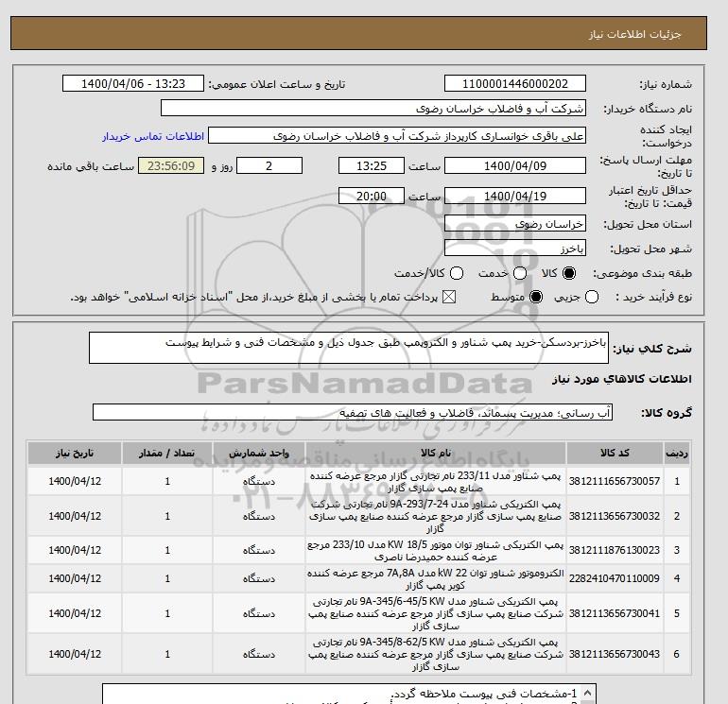Open the اطلاعات تماس خریدار link
Viewport: 728px width, 704px height.
153,136
